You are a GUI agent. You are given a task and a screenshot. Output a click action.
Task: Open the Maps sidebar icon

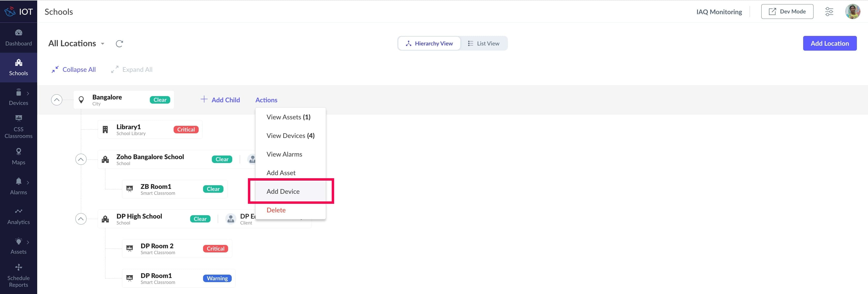tap(19, 157)
